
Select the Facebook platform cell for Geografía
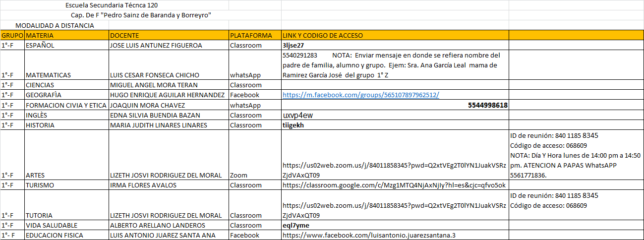pyautogui.click(x=255, y=95)
